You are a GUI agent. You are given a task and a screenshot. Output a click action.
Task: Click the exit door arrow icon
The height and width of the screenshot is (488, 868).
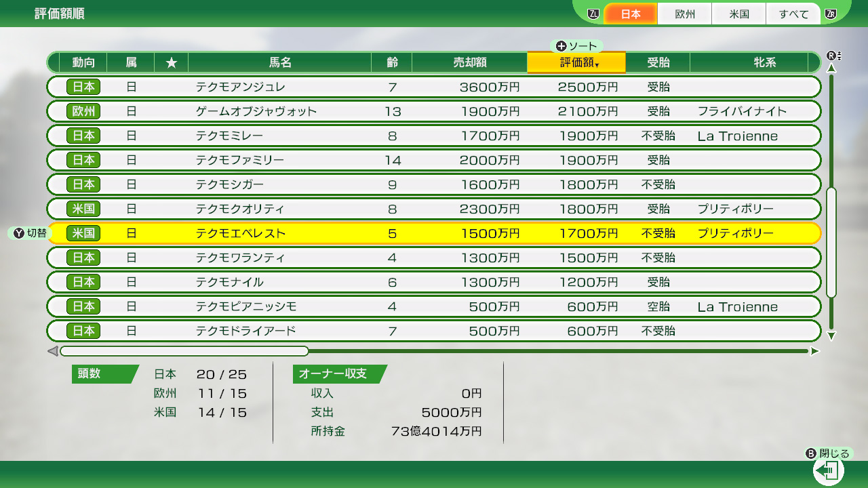[828, 470]
